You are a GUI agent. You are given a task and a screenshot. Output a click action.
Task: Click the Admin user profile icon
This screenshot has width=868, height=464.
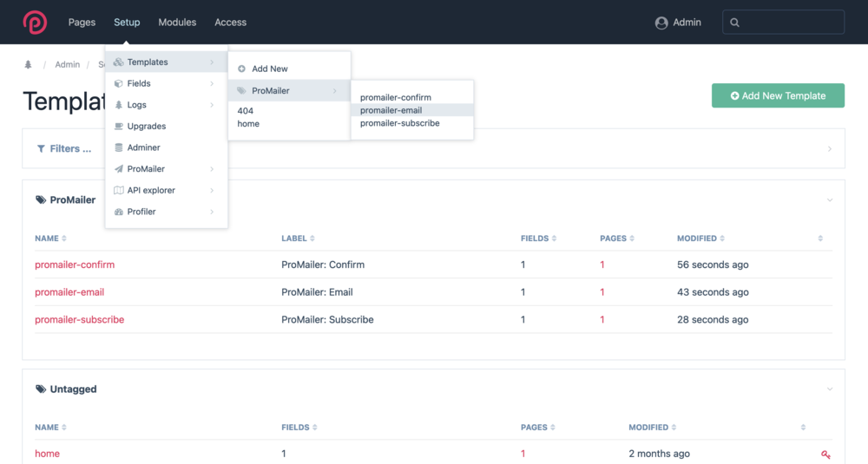(661, 23)
